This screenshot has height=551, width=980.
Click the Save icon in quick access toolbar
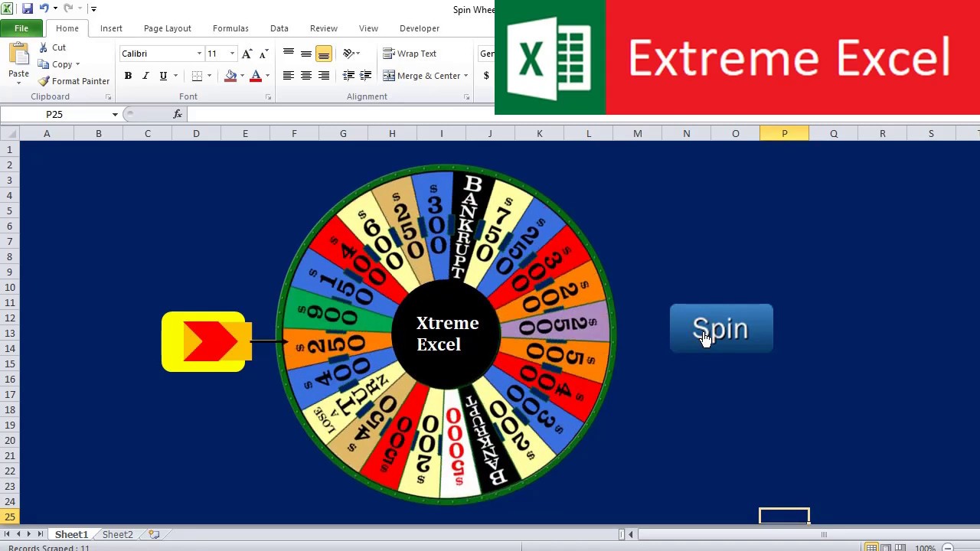pos(27,8)
